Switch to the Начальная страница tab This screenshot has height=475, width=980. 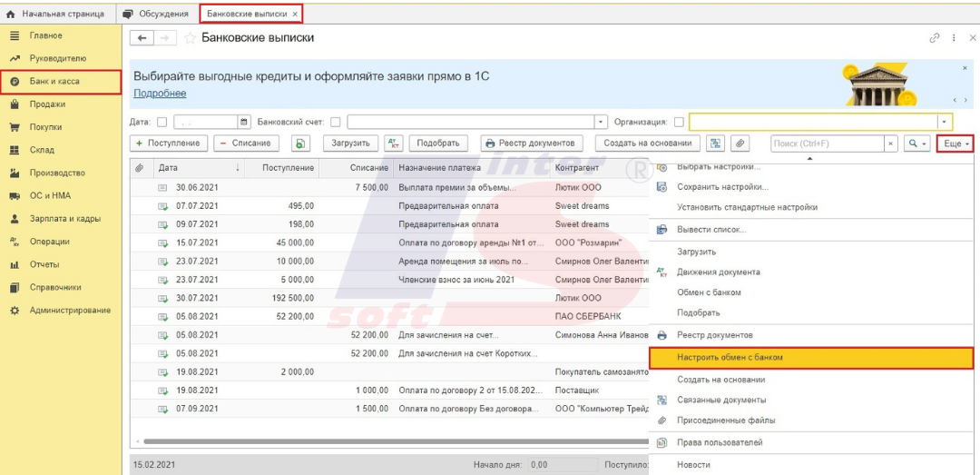click(55, 14)
